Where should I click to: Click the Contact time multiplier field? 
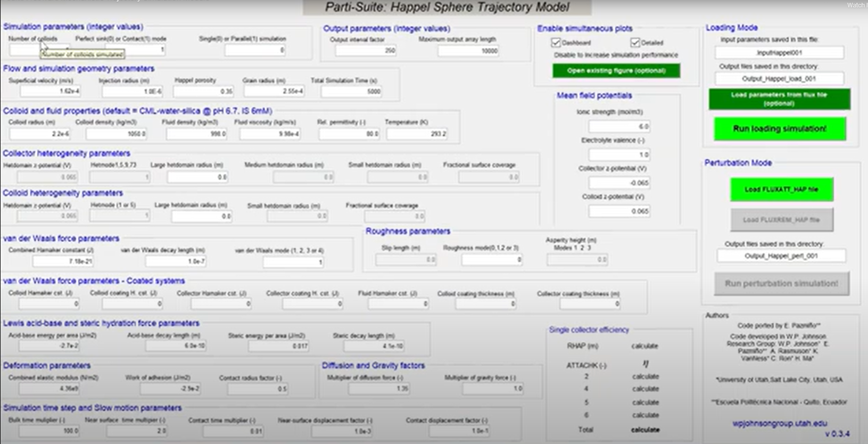[234, 431]
